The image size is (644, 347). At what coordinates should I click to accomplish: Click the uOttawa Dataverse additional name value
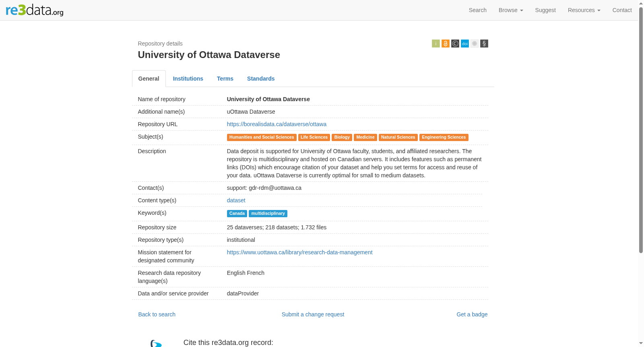(x=251, y=112)
